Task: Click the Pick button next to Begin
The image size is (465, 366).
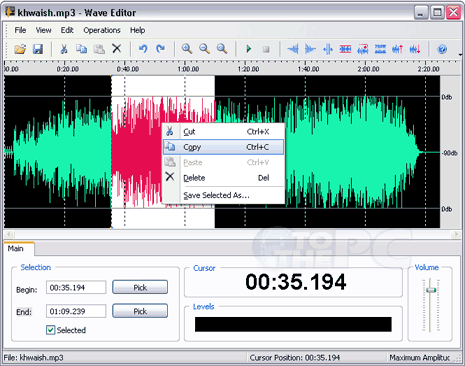Action: 140,287
